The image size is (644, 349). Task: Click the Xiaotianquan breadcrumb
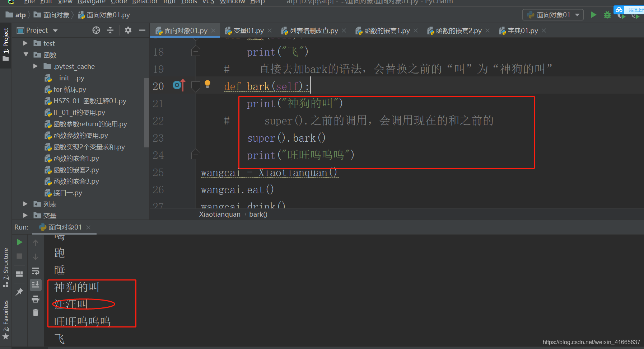[220, 214]
